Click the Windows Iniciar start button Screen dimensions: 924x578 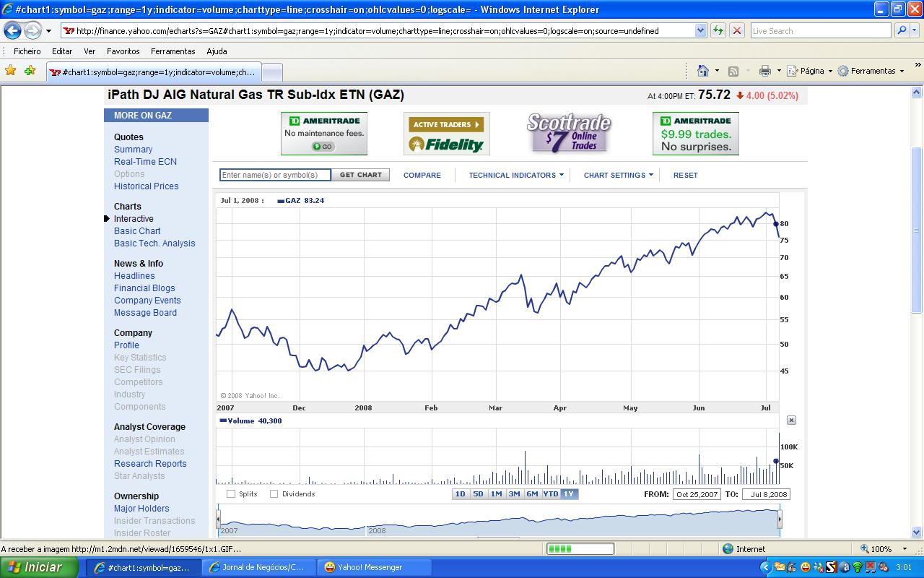click(x=39, y=567)
